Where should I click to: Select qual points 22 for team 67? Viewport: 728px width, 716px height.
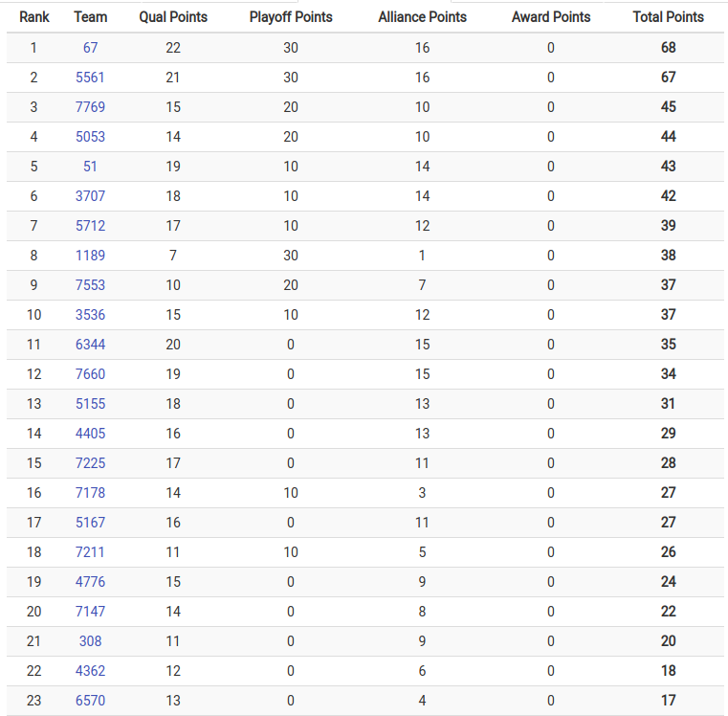(x=173, y=48)
